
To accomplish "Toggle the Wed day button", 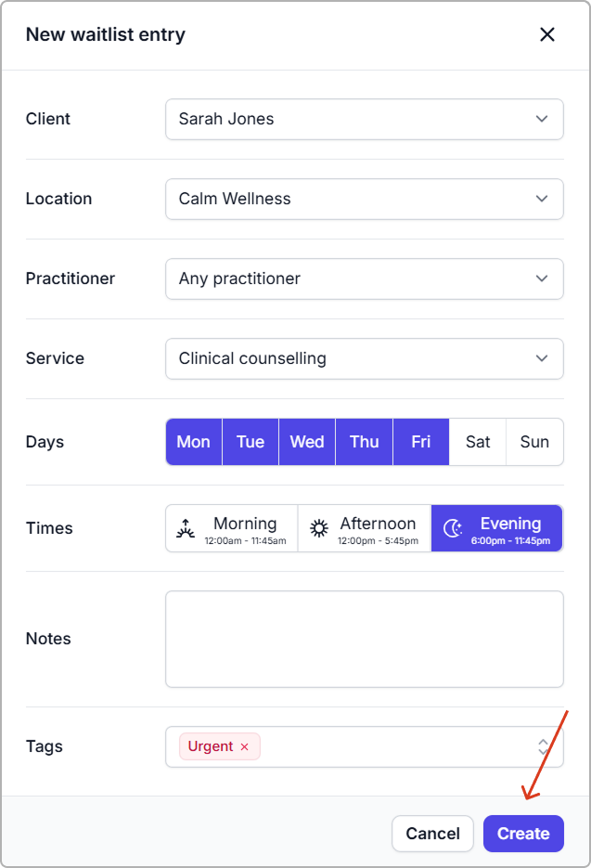I will [307, 442].
